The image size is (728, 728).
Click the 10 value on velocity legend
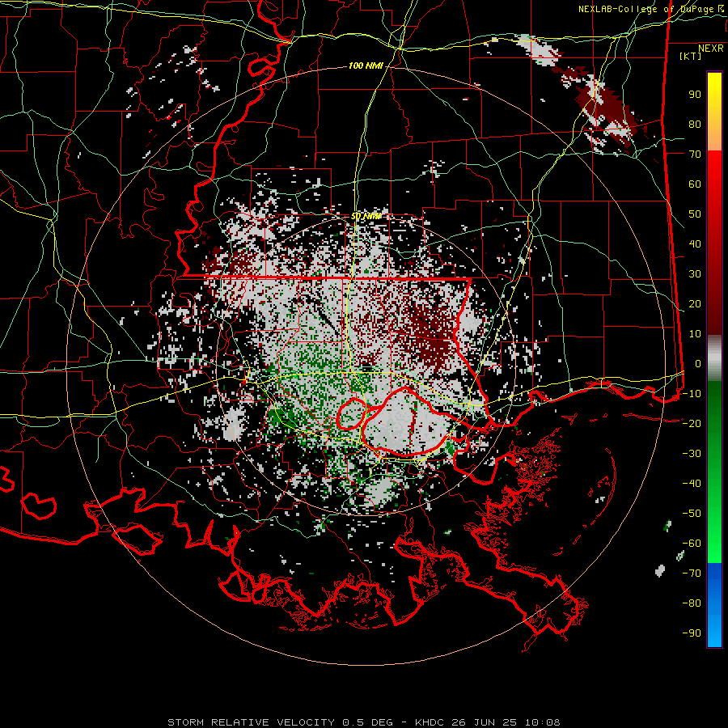[695, 334]
